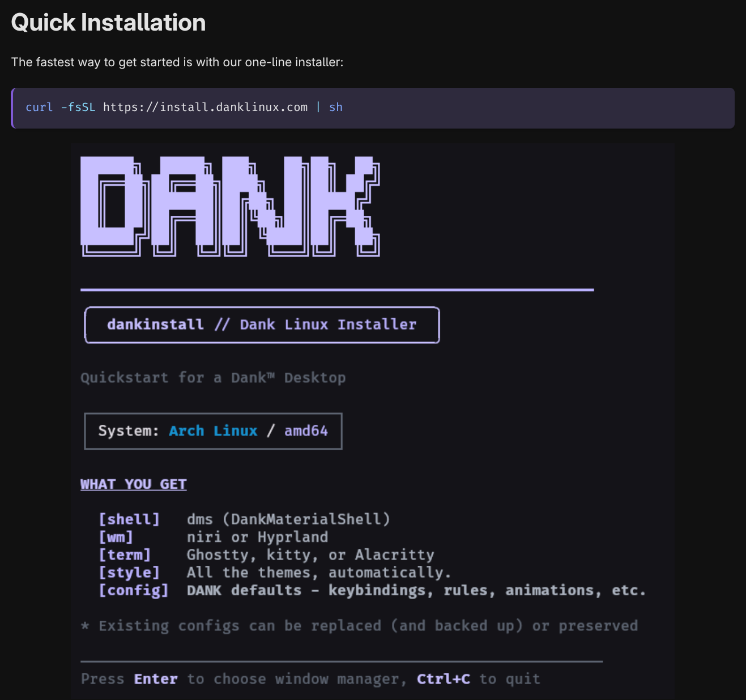Click the "System:" label

click(x=129, y=431)
